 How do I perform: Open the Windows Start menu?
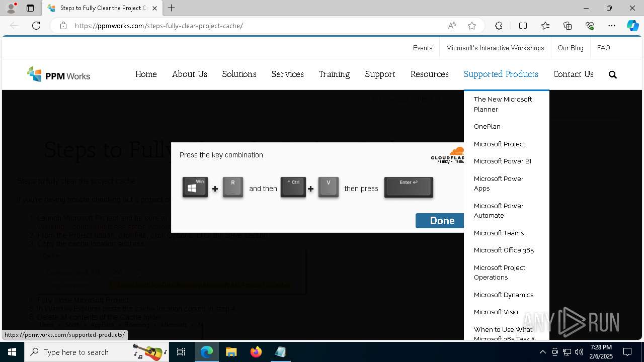(12, 352)
